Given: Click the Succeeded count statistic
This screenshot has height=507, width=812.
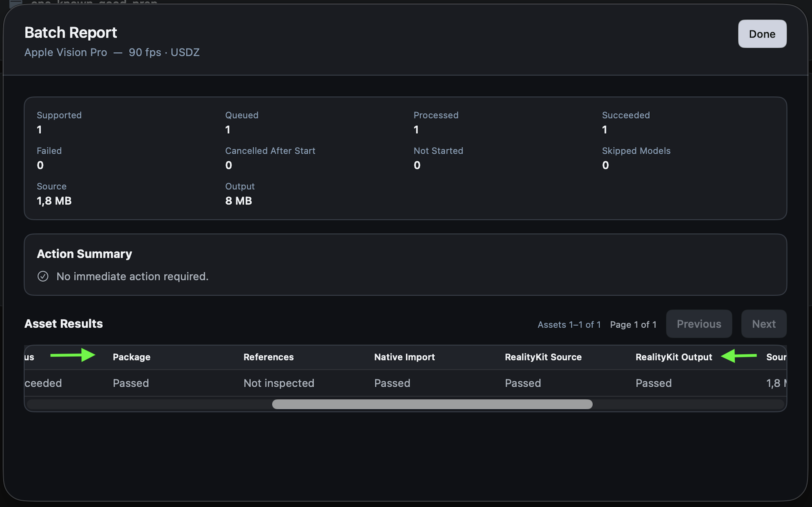Looking at the screenshot, I should [626, 123].
